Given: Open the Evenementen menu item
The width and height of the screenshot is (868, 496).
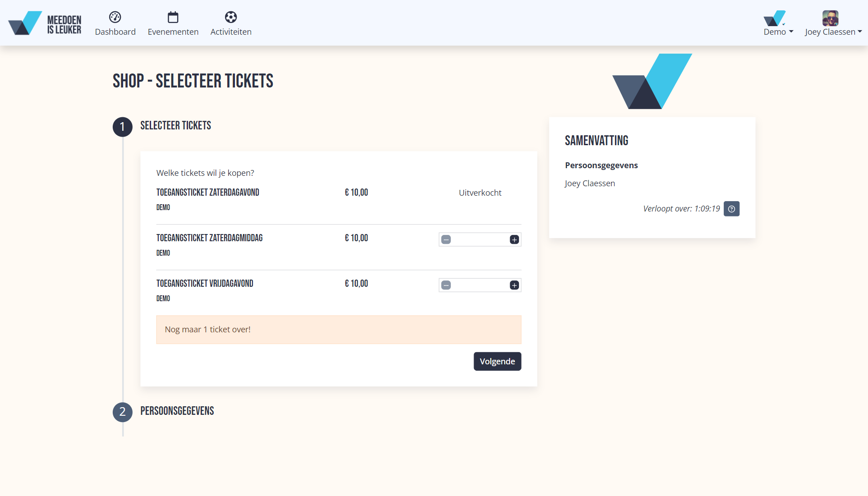Looking at the screenshot, I should (173, 32).
